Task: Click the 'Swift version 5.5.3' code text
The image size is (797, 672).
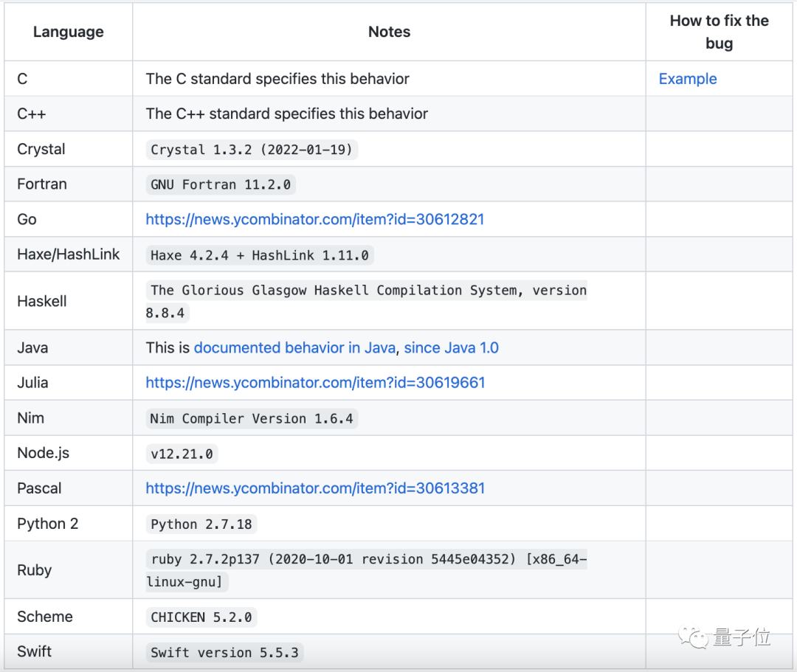Action: pos(225,652)
